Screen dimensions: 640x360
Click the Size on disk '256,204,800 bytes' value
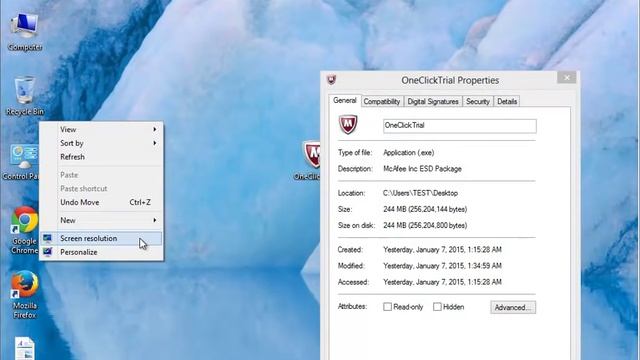click(425, 225)
